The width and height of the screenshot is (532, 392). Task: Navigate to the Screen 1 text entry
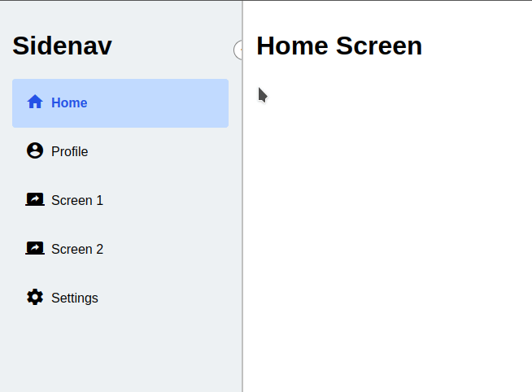[x=77, y=200]
